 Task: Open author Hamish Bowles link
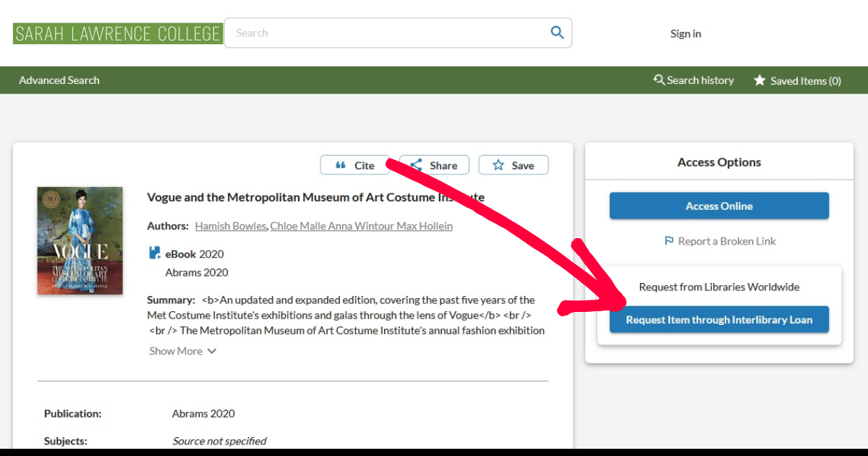point(231,226)
